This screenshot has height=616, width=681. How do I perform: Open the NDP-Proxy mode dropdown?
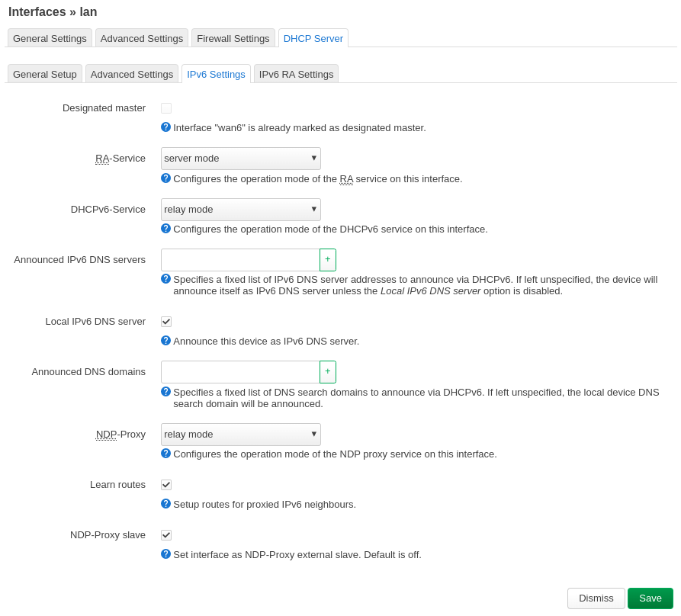coord(241,435)
